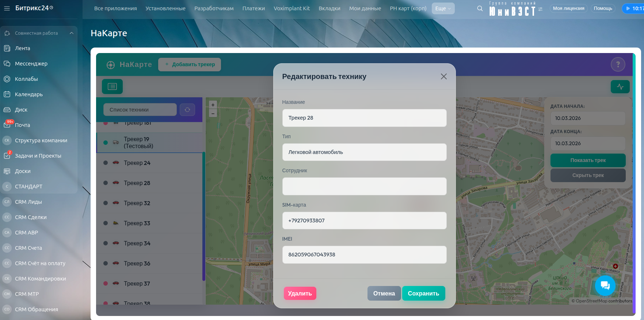Click the SIM-карта phone field
This screenshot has height=320, width=644.
tap(364, 221)
